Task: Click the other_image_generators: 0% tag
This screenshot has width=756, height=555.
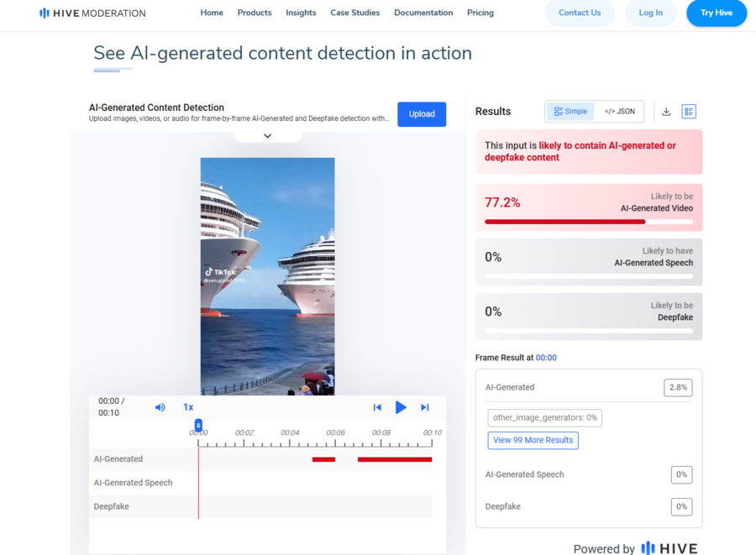Action: [545, 417]
